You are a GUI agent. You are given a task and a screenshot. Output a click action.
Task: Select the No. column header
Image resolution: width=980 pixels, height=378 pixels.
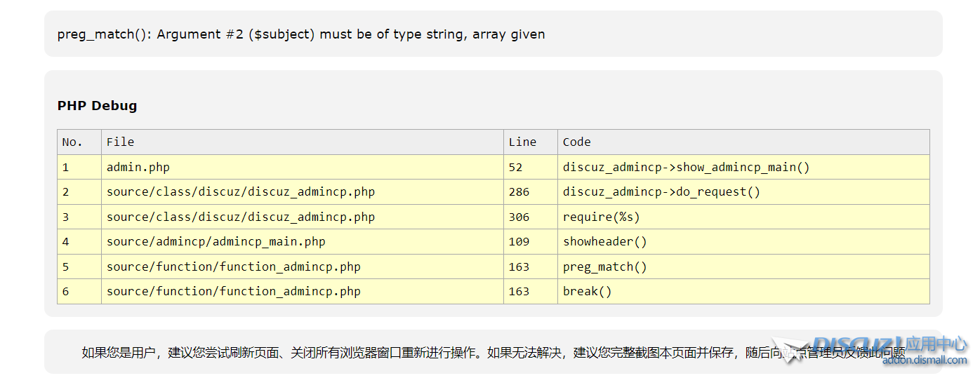[72, 142]
